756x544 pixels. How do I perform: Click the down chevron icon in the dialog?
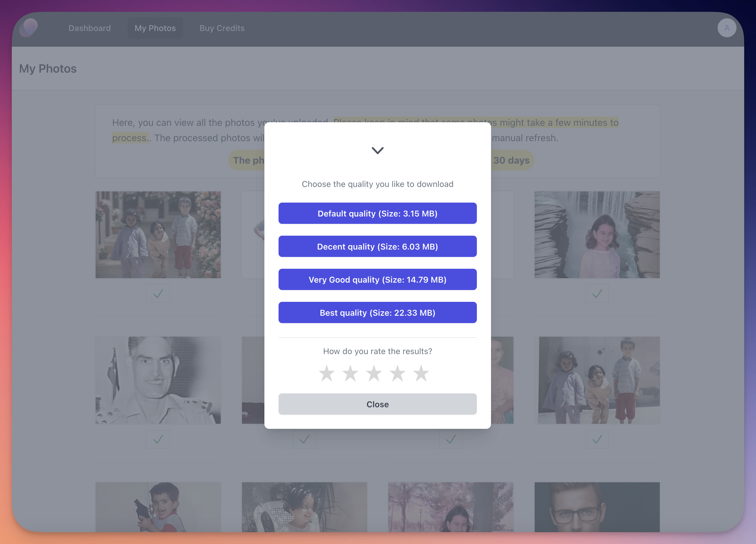378,150
